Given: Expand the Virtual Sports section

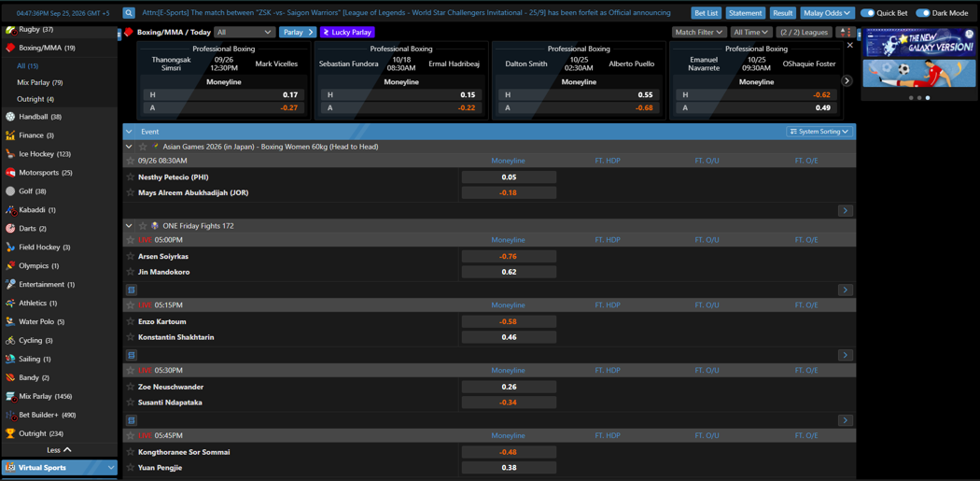Looking at the screenshot, I should click(x=59, y=467).
